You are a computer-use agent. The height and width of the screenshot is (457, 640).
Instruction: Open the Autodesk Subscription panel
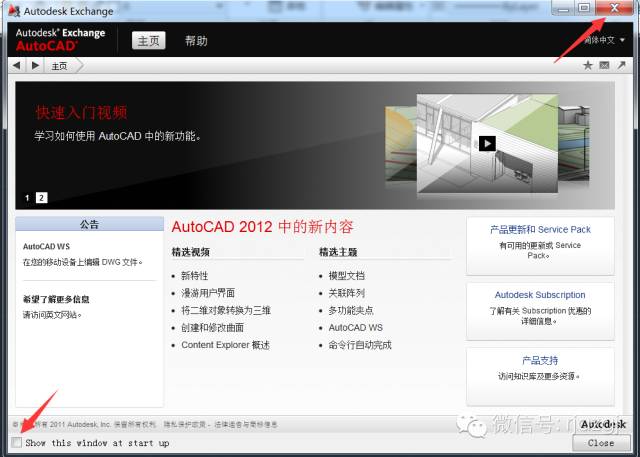[540, 295]
